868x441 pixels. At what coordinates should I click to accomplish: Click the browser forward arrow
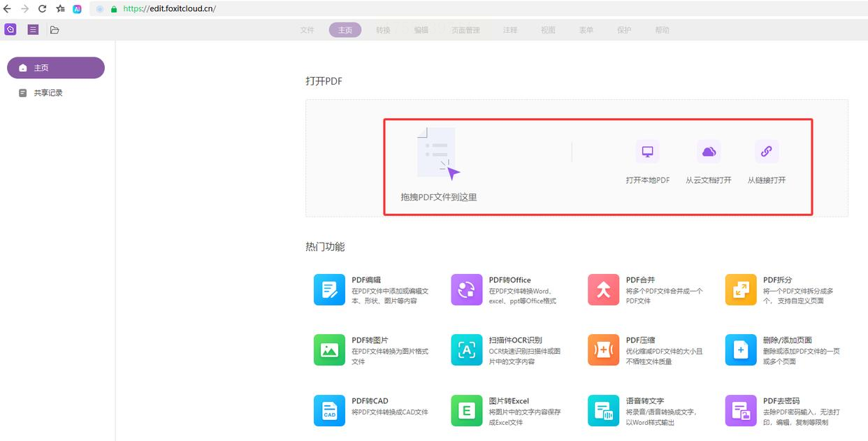[x=24, y=9]
